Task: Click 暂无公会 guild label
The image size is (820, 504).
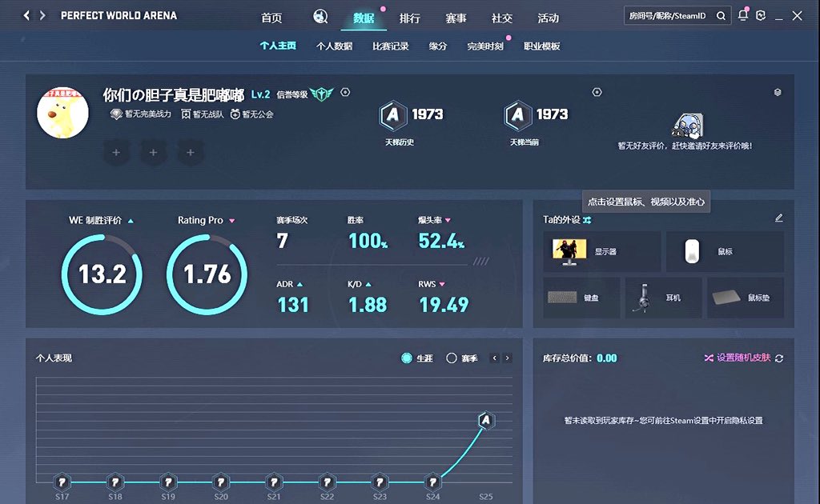Action: 257,114
